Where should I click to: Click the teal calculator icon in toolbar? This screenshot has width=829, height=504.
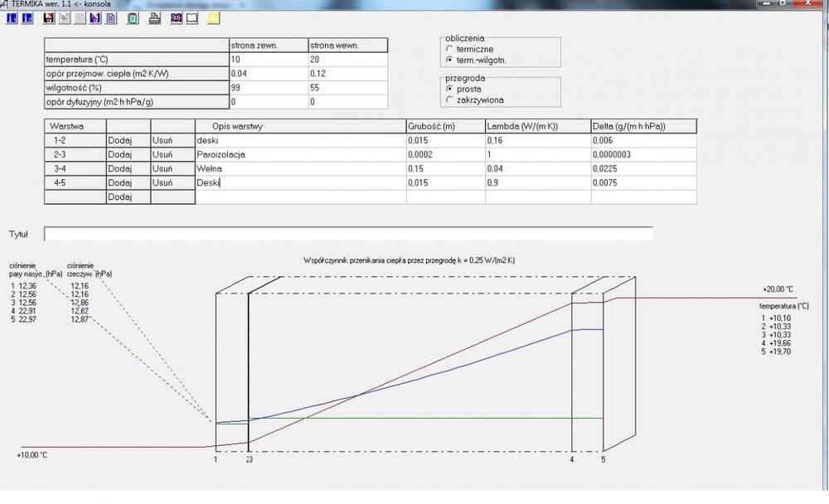pos(133,17)
